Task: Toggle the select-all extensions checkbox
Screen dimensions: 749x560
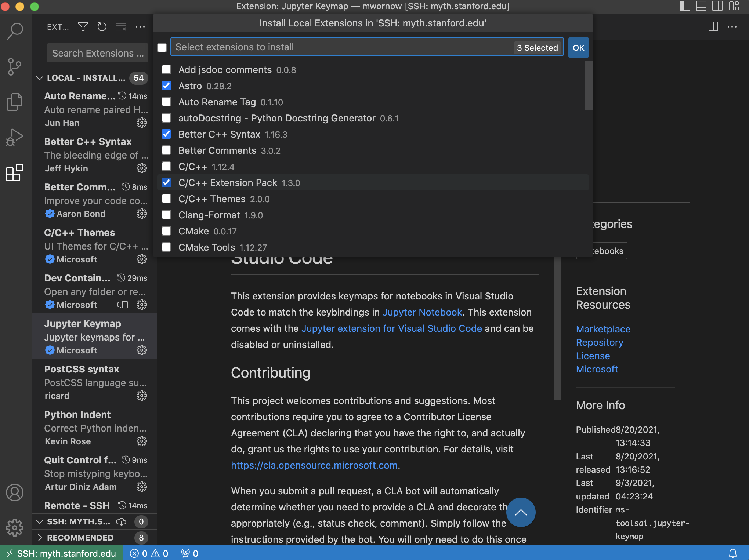Action: pos(162,48)
